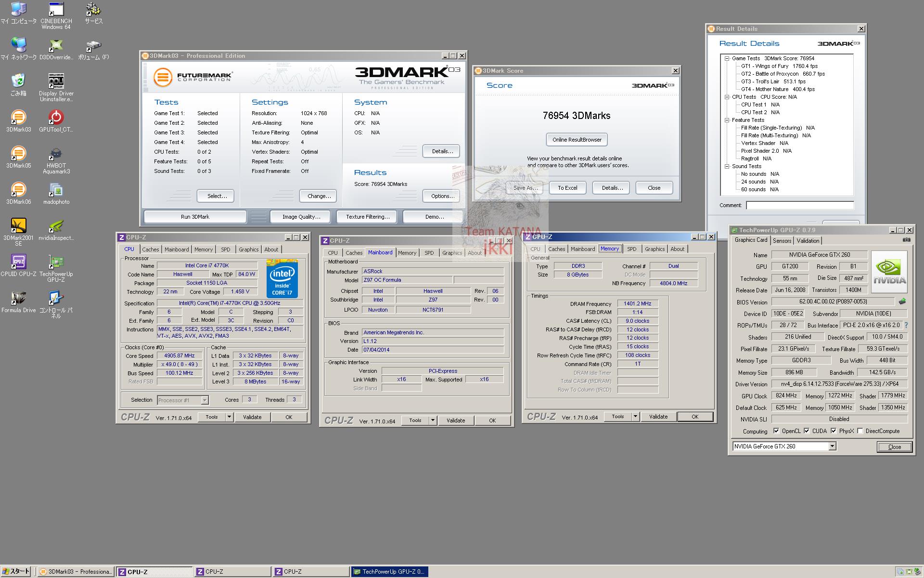The image size is (924, 578).
Task: Click the Run 3DMark button
Action: click(x=195, y=217)
